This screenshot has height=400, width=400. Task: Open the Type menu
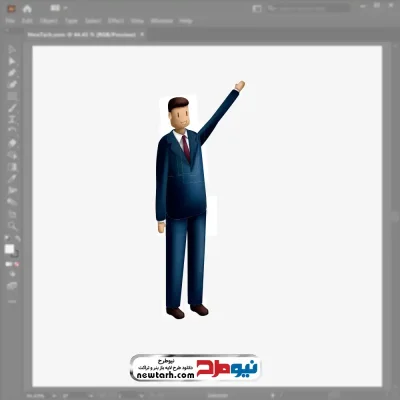(71, 21)
